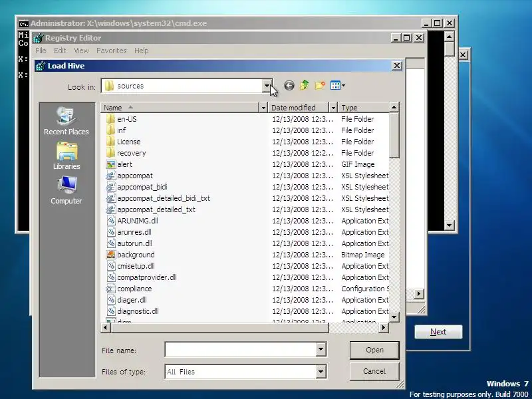Select the recovery folder icon

(110, 153)
